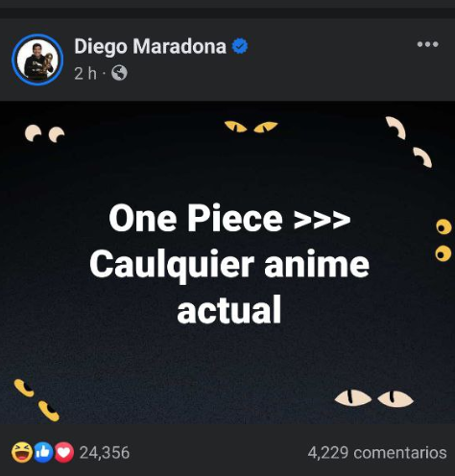
Task: Click the blue Like thumbs-up reaction icon
Action: (43, 452)
